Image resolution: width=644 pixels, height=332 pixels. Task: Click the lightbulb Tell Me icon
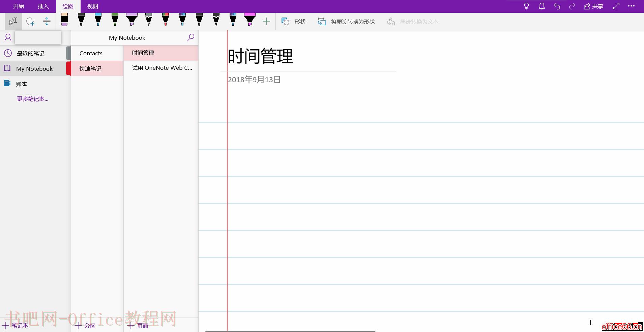[x=526, y=6]
